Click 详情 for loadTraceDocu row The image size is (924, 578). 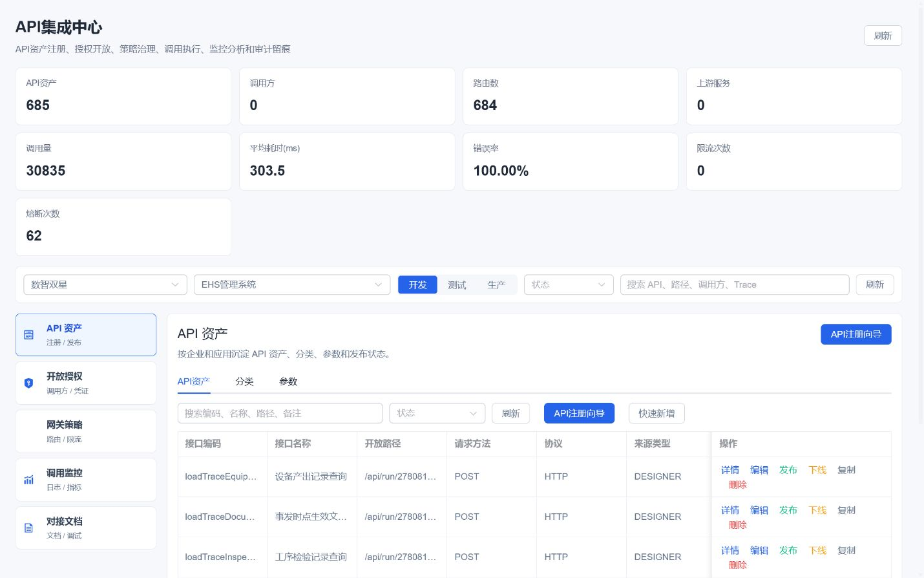(x=730, y=510)
